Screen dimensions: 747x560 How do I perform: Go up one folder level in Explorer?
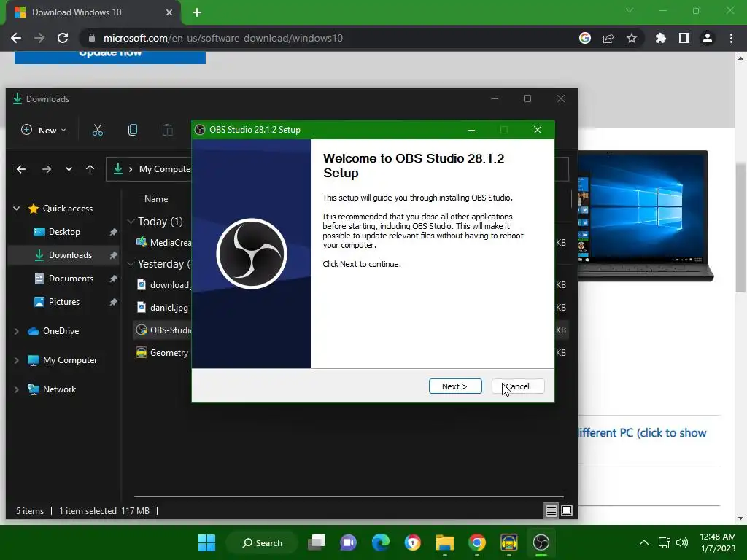[90, 169]
